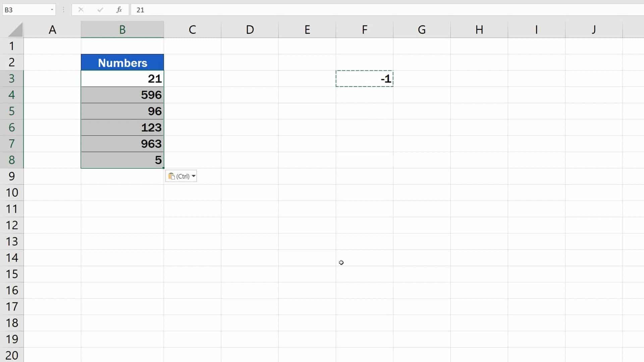Click the Insert Function (fx) icon

(119, 10)
